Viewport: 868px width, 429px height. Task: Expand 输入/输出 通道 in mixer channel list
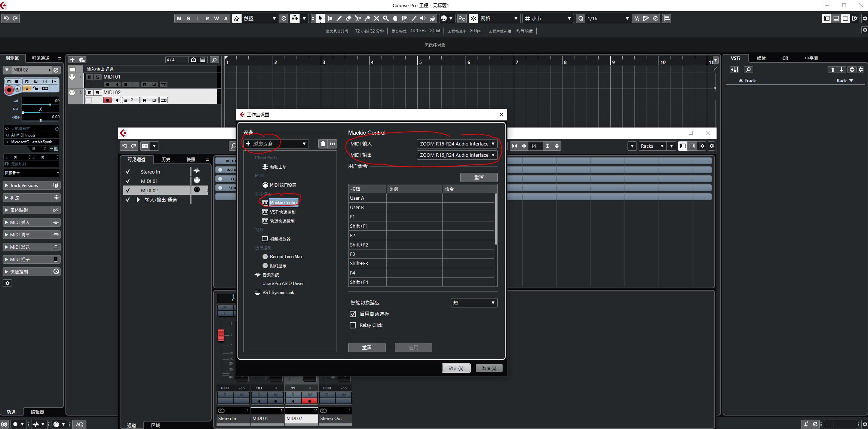pos(138,200)
